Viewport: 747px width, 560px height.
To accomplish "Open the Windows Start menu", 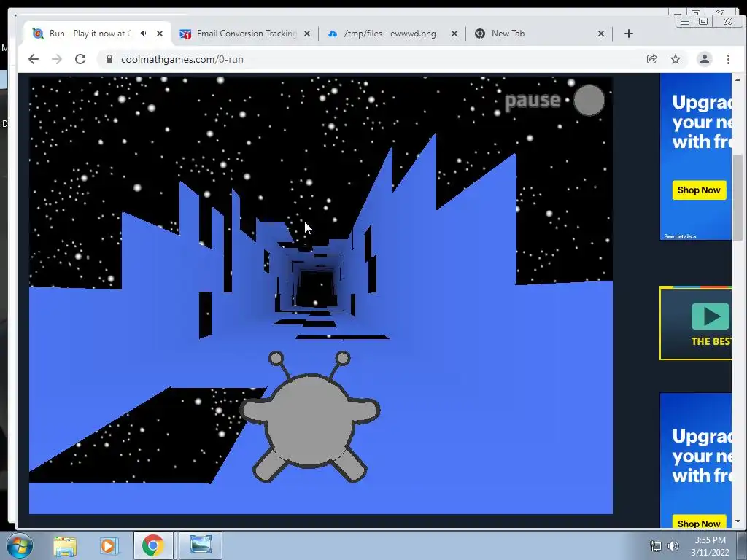I will pos(20,545).
